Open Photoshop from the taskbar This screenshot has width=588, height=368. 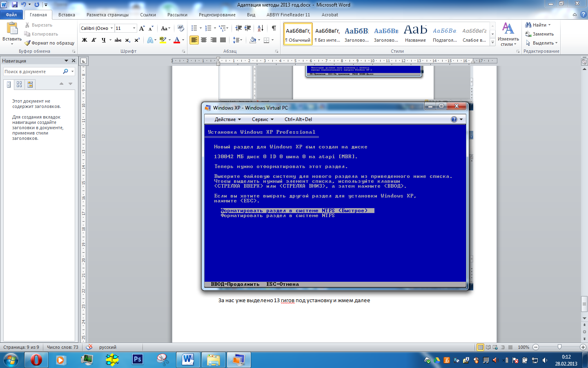tap(138, 360)
